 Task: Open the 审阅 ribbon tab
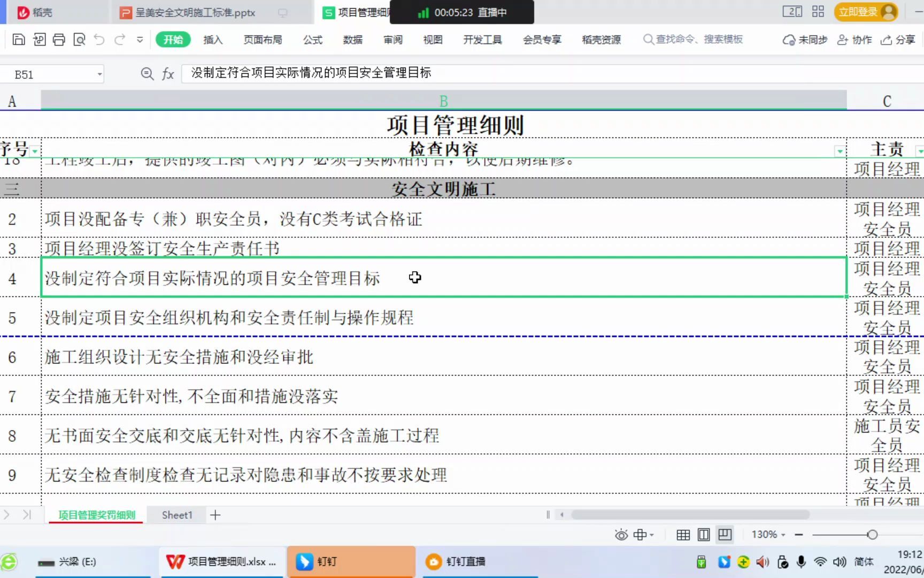pos(393,40)
